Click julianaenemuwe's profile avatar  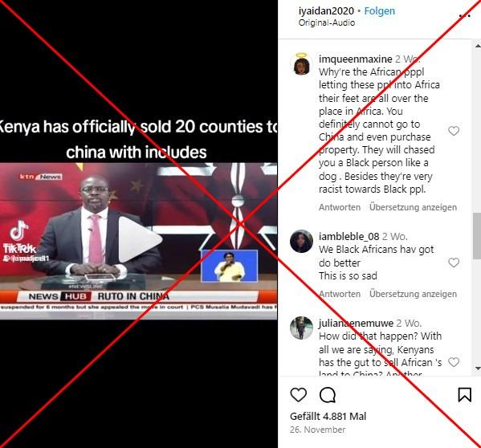pos(301,328)
